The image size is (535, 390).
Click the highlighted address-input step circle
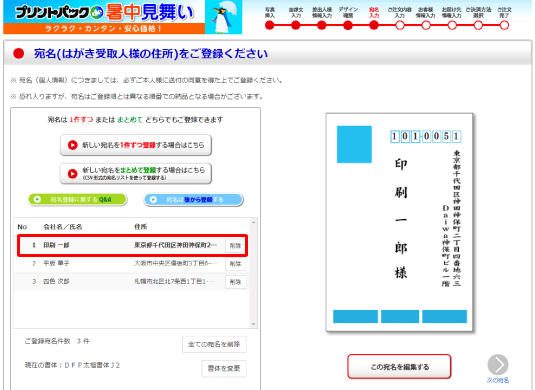(374, 25)
